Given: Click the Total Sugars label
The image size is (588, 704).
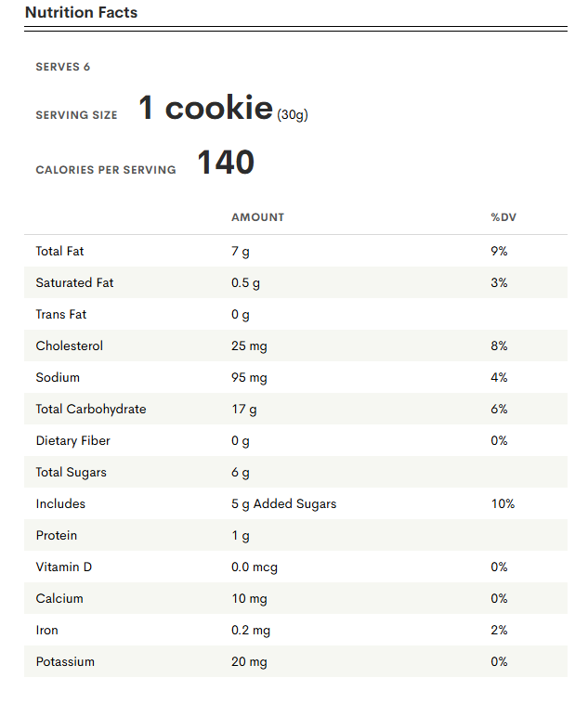Looking at the screenshot, I should tap(71, 472).
